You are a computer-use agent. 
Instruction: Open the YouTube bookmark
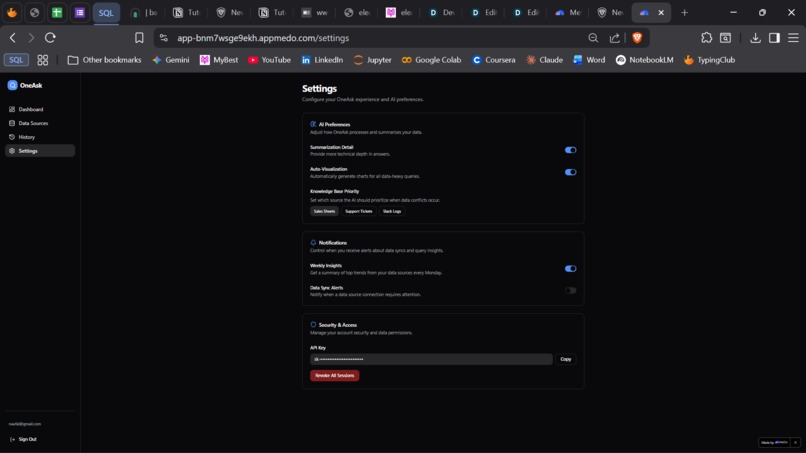point(269,60)
